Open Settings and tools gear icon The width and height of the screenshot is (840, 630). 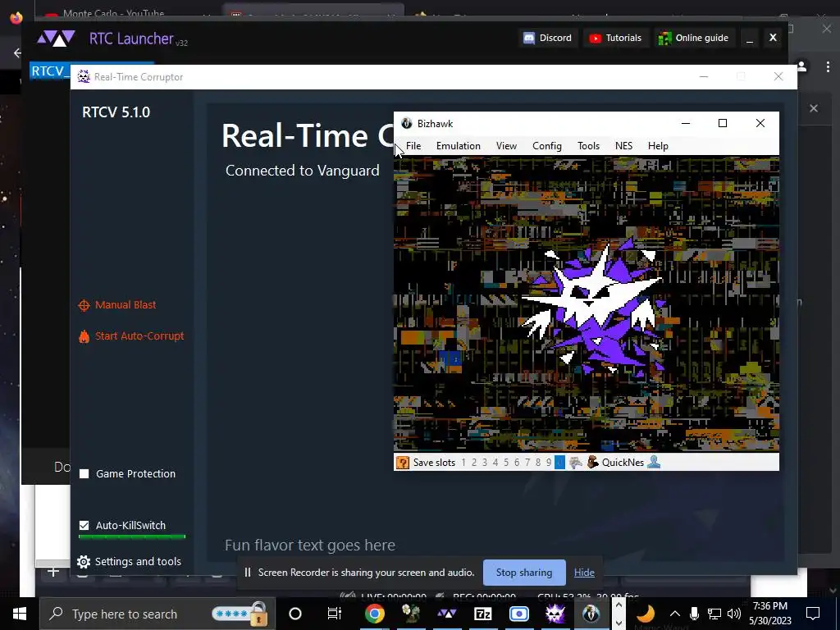(x=83, y=561)
